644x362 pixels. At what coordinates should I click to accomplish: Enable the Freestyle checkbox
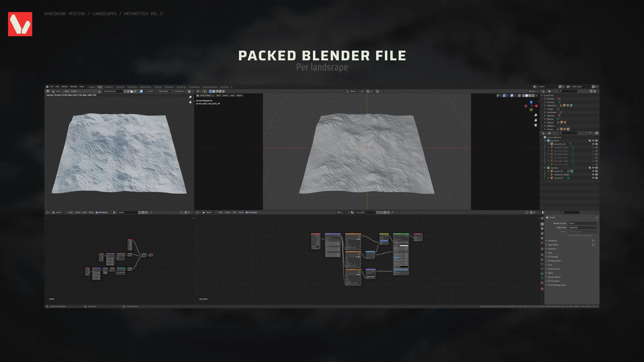point(549,281)
